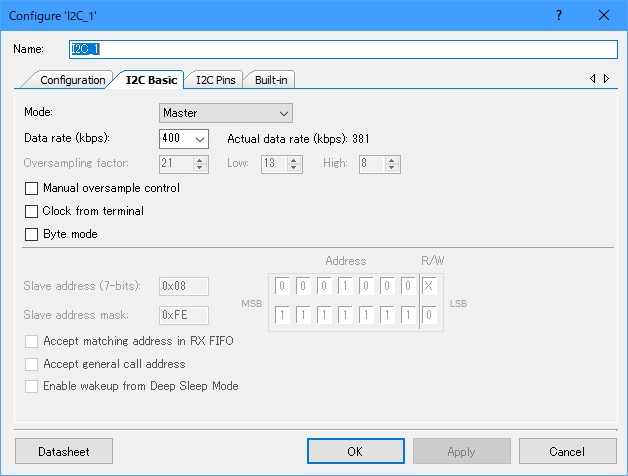Click the Slave address 7-bits field
This screenshot has height=476, width=628.
click(183, 287)
